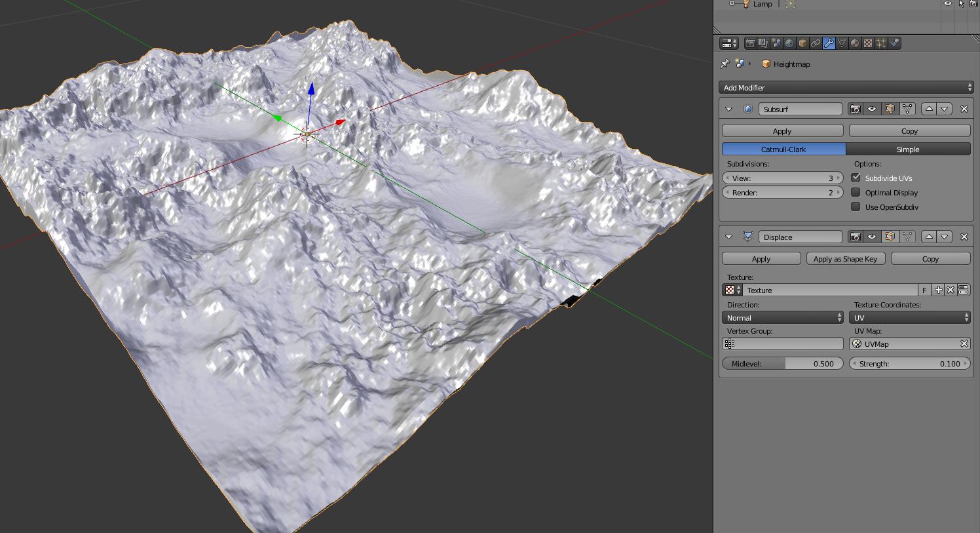Apply the Displace modifier

click(761, 259)
